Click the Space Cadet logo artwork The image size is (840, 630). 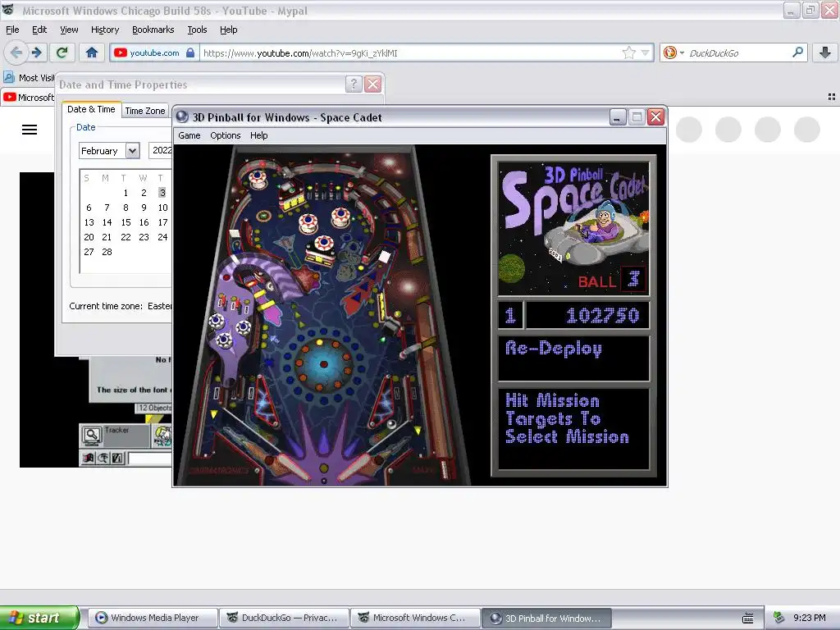click(573, 229)
